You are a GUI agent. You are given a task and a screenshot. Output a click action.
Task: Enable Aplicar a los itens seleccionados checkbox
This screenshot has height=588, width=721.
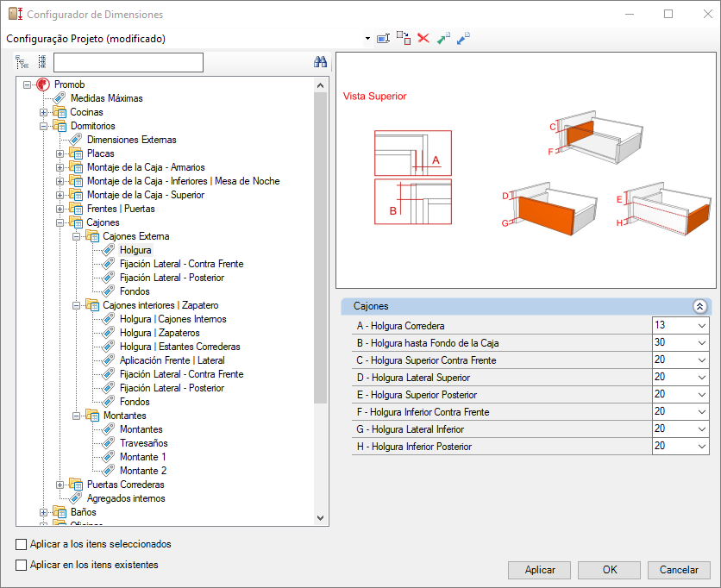22,544
